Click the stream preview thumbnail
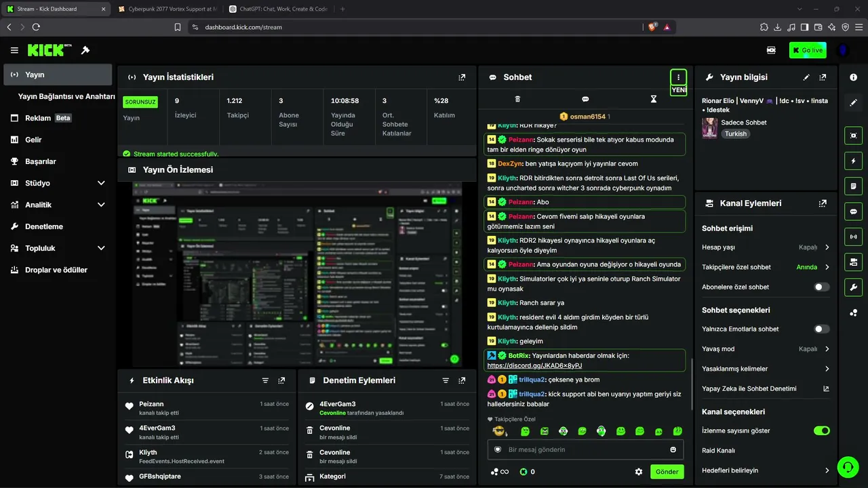Image resolution: width=868 pixels, height=488 pixels. point(297,274)
